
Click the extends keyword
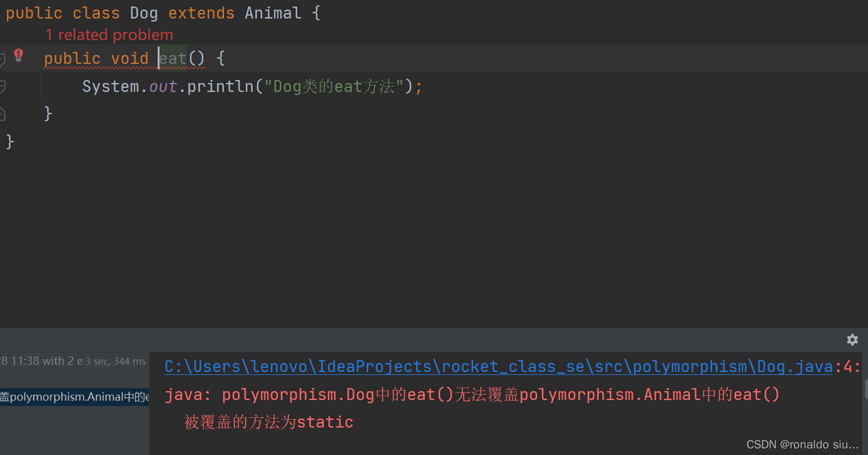[x=201, y=13]
